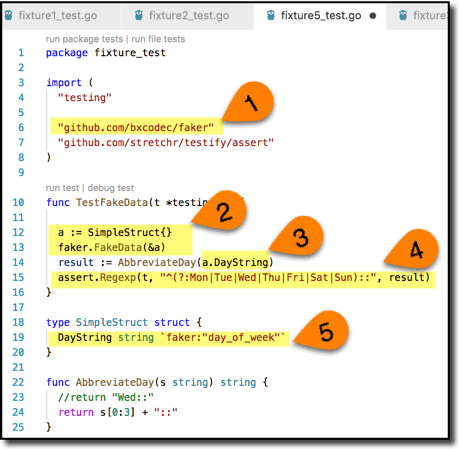This screenshot has height=449, width=460.
Task: Click the Go gopher icon on fixture2_test.go tab
Action: (138, 15)
